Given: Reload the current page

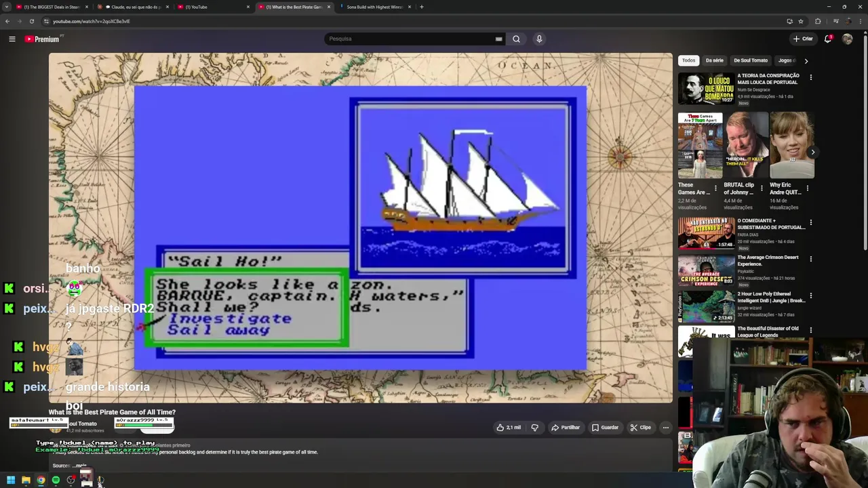Looking at the screenshot, I should click(31, 21).
